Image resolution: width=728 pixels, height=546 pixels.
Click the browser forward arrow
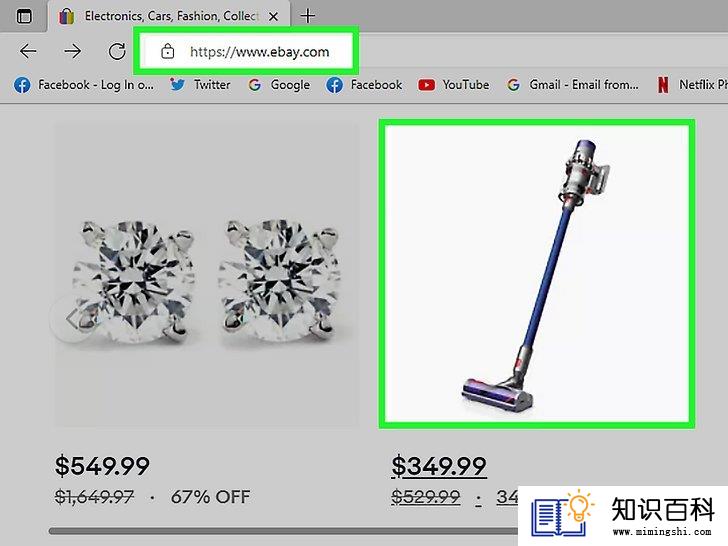(72, 51)
